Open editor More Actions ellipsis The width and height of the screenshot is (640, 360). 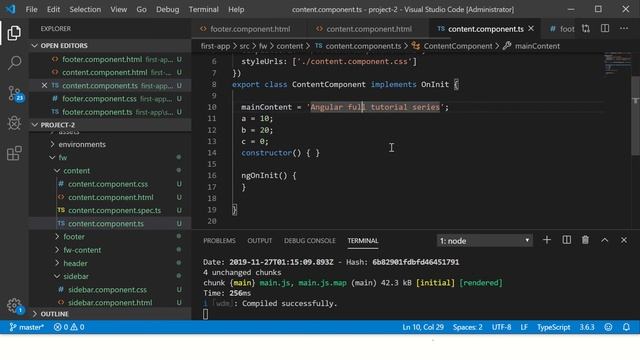tap(624, 29)
